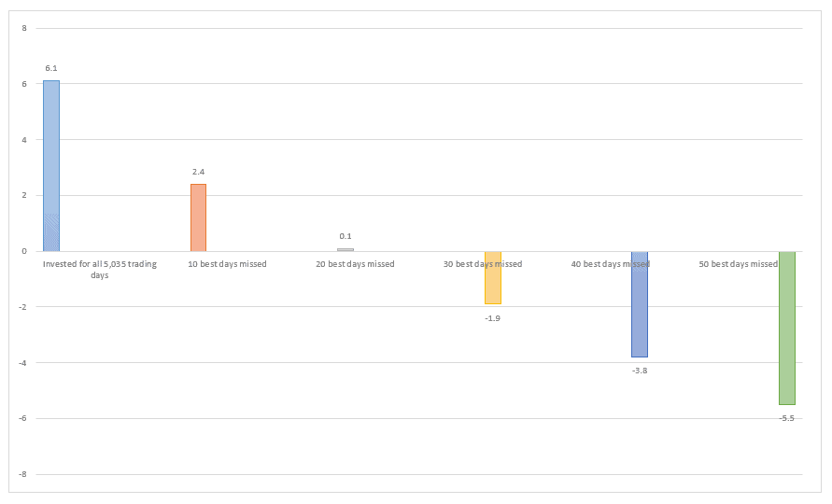Viewport: 832px width, 504px height.
Task: Select the 8 value on vertical axis
Action: [x=25, y=28]
